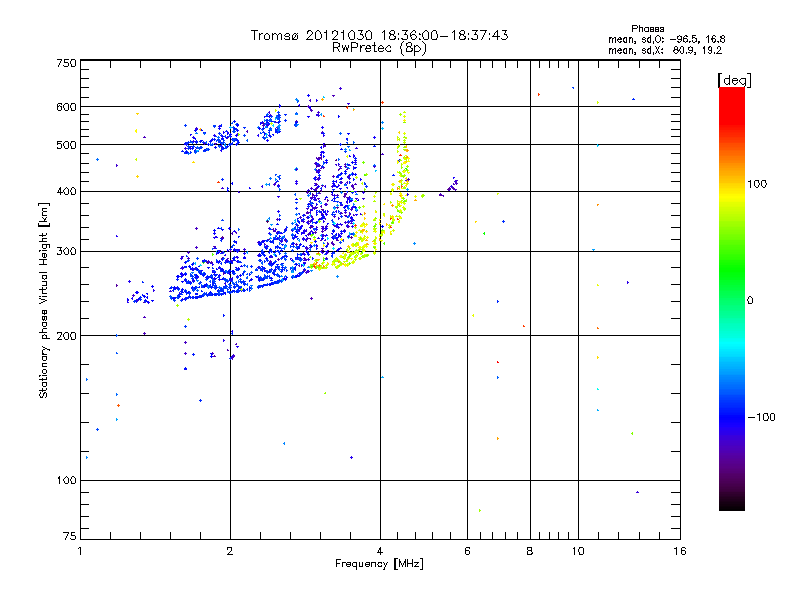Click the 'mean, sd,X: 80.9, 19.2' line
800x600 pixels.
[x=665, y=51]
